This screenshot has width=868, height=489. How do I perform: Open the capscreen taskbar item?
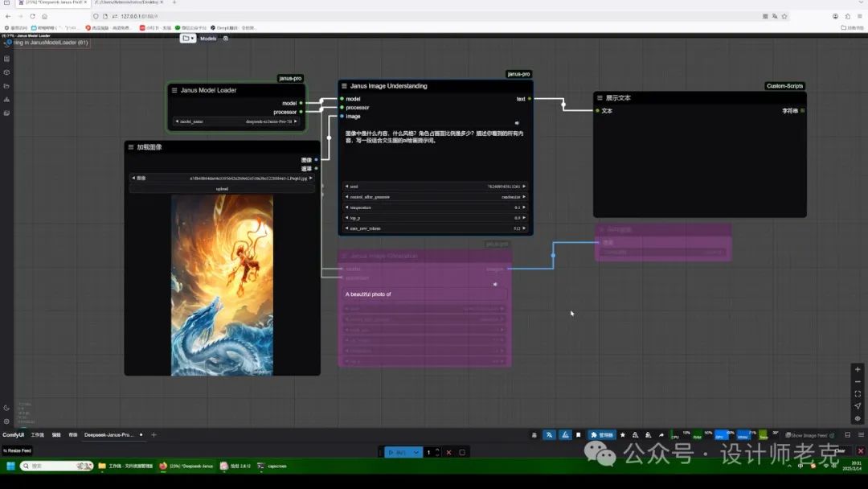click(272, 466)
